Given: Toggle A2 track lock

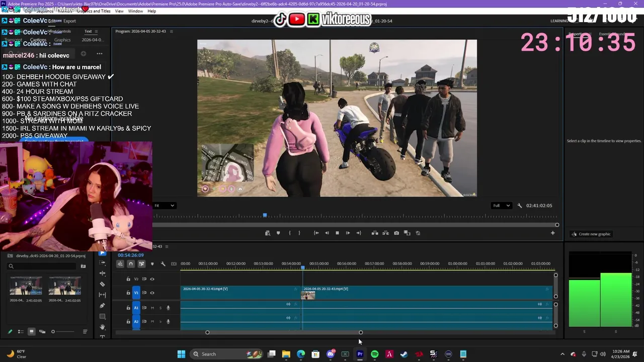Looking at the screenshot, I should (x=128, y=321).
